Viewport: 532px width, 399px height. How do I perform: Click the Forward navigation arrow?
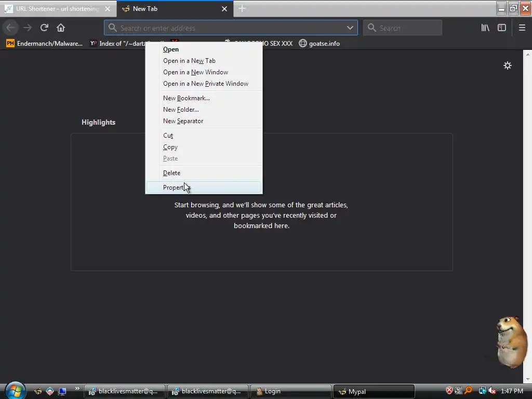(x=28, y=28)
